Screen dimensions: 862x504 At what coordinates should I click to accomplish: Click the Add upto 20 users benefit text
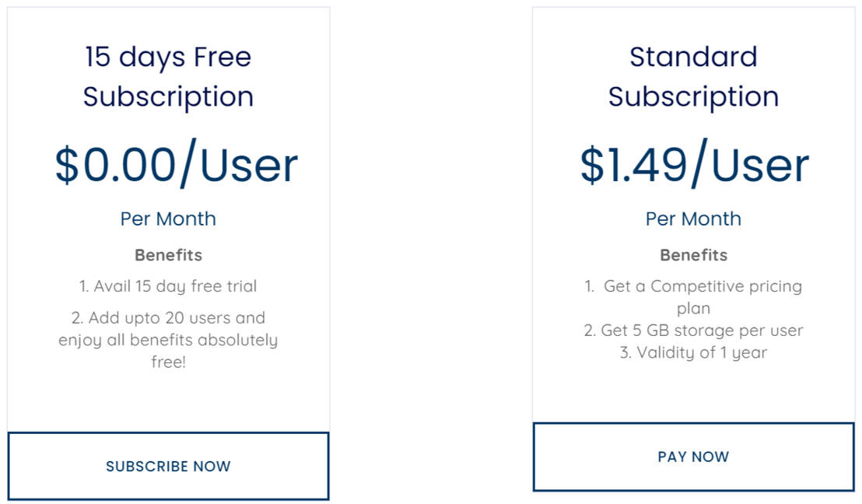tap(168, 317)
